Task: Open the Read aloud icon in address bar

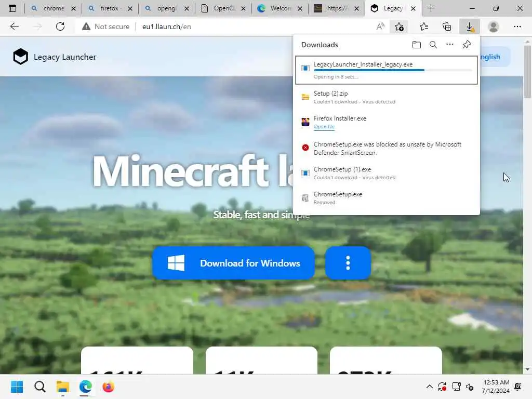Action: 380,26
